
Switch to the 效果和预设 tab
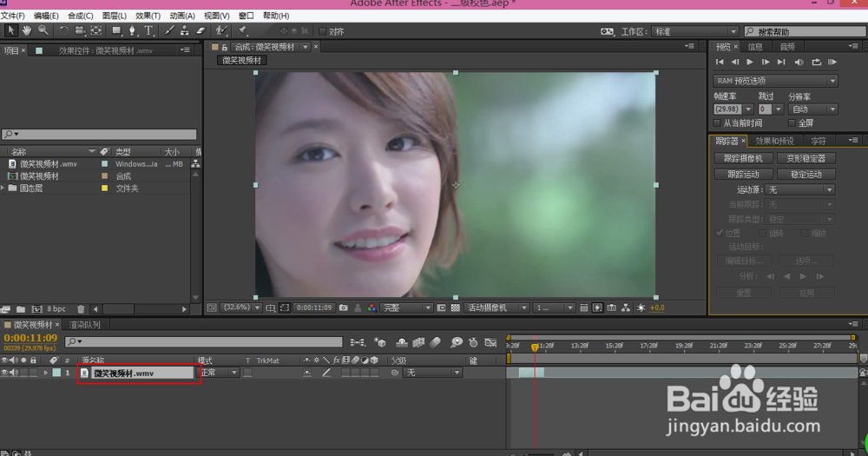[x=774, y=142]
